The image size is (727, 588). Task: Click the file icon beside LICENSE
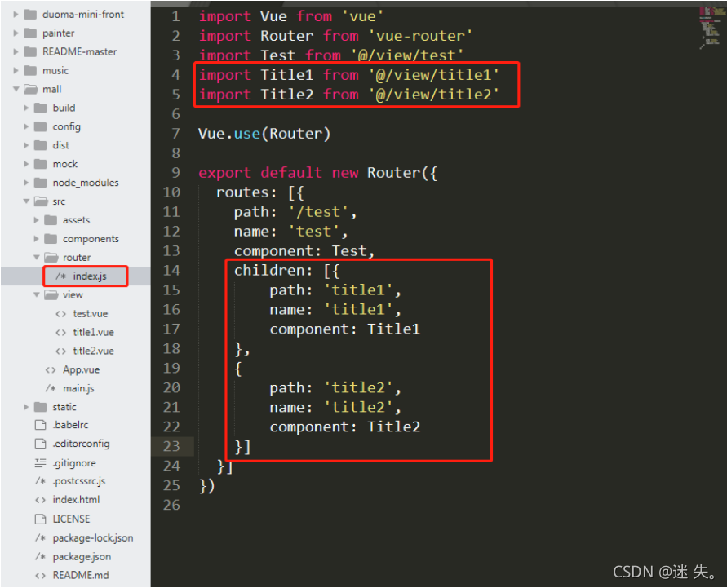[41, 519]
